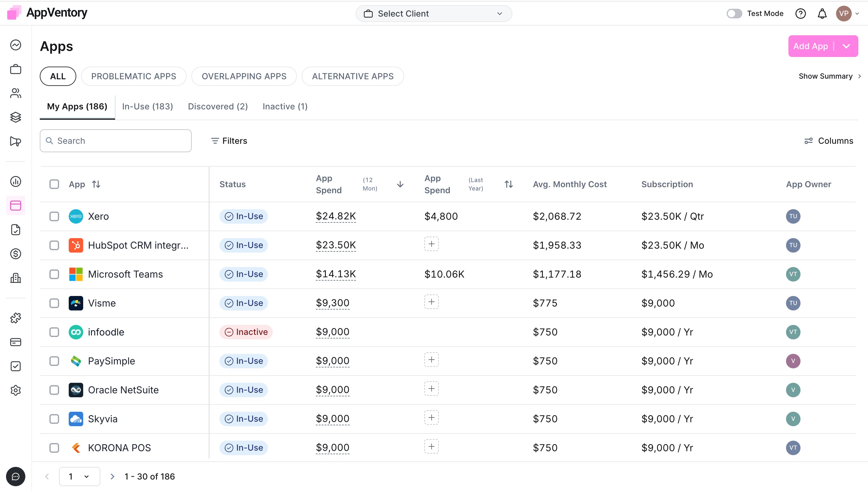Open the Select Client dropdown

tap(433, 14)
